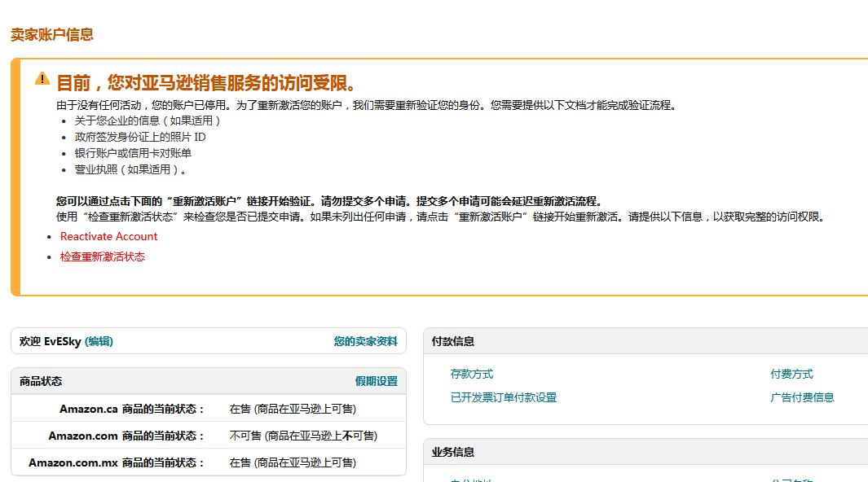Click the Amazon.ca 在售 status value
The width and height of the screenshot is (868, 482).
293,409
